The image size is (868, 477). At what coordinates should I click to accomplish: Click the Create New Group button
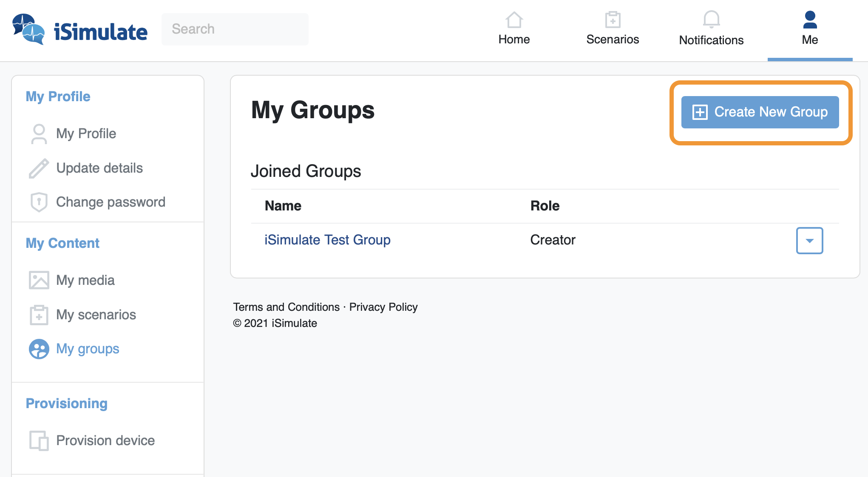[x=760, y=112]
